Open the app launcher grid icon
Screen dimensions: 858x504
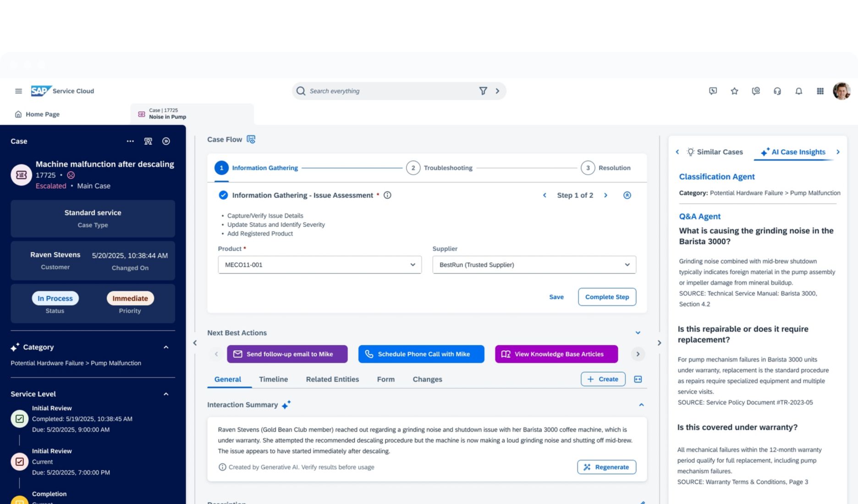(820, 91)
